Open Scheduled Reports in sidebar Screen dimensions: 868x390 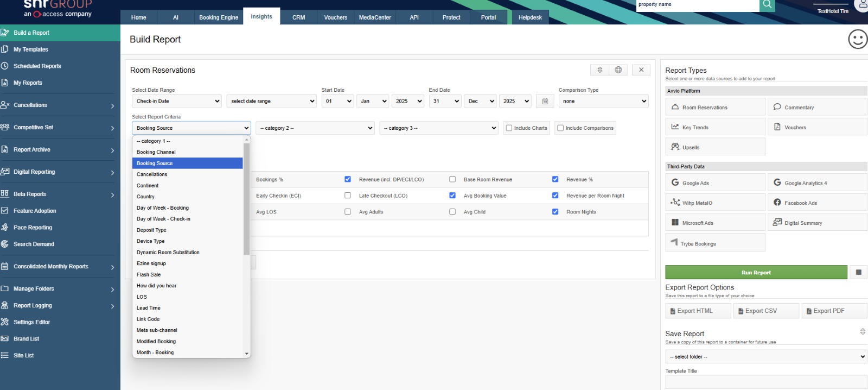click(x=37, y=66)
